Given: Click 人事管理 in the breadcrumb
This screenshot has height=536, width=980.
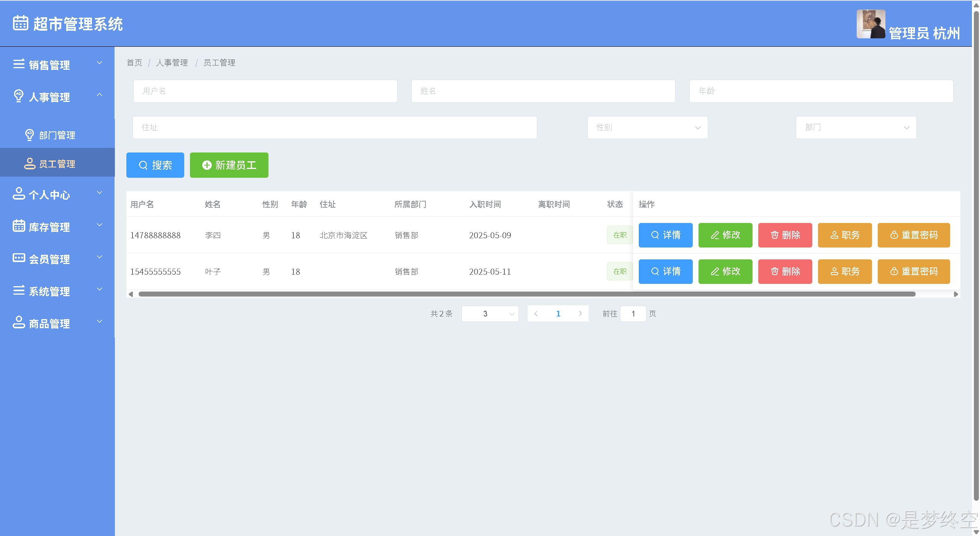Looking at the screenshot, I should tap(172, 62).
